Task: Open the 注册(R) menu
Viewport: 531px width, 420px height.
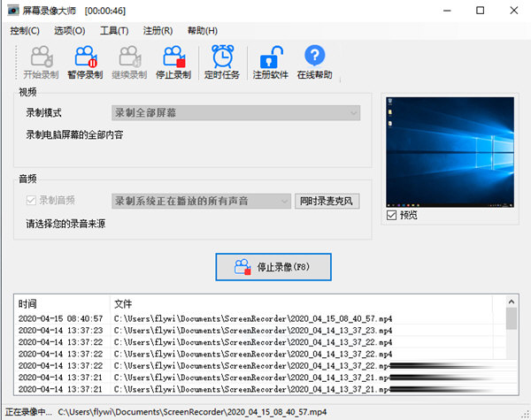Action: [x=158, y=31]
